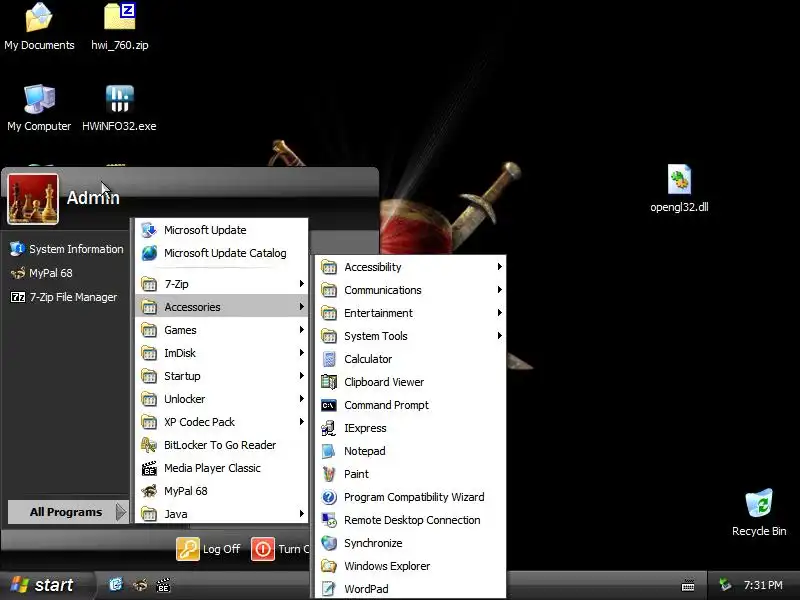Launch Media Player Classic from programs
The height and width of the screenshot is (600, 800).
[221, 468]
